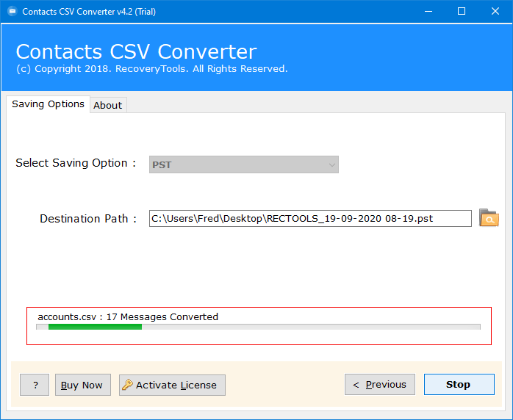Click the green conversion progress bar
Screen dimensions: 513x420
[x=258, y=327]
